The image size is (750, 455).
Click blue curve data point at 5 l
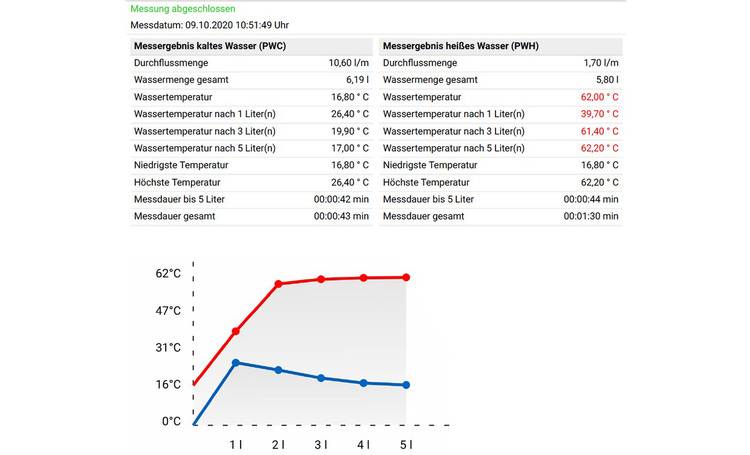407,385
